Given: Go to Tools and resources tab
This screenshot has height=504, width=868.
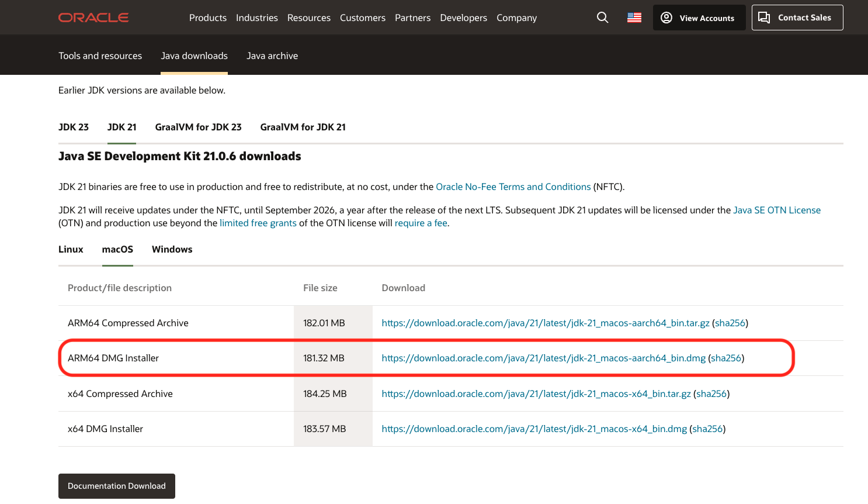Looking at the screenshot, I should [x=100, y=56].
